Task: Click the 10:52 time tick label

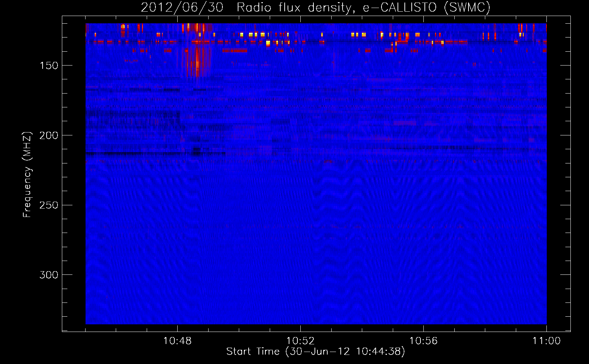Action: coord(300,341)
